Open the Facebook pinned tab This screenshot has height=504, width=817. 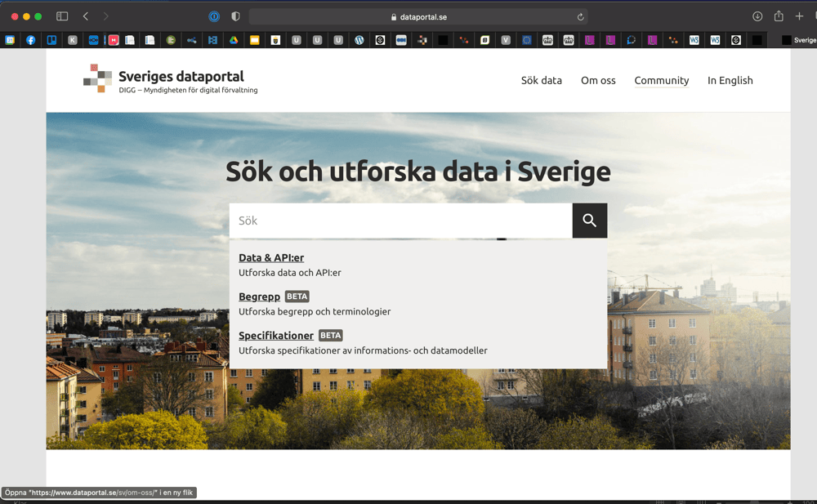pyautogui.click(x=31, y=40)
